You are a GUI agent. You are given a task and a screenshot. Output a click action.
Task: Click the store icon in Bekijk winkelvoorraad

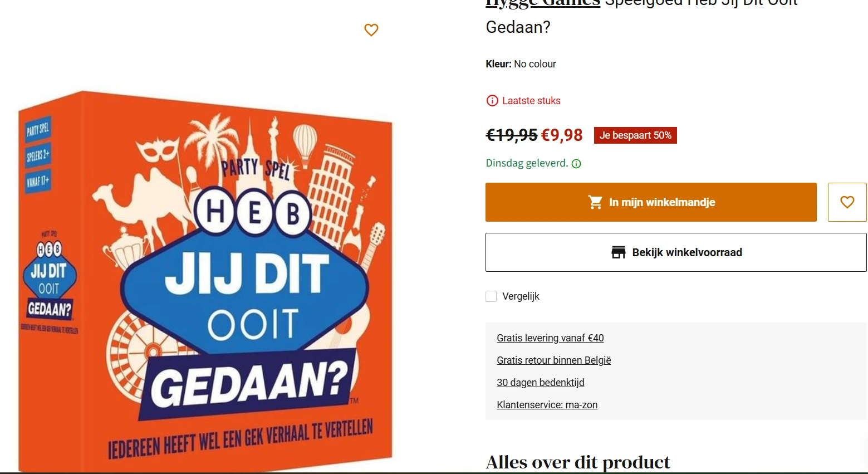(x=619, y=252)
